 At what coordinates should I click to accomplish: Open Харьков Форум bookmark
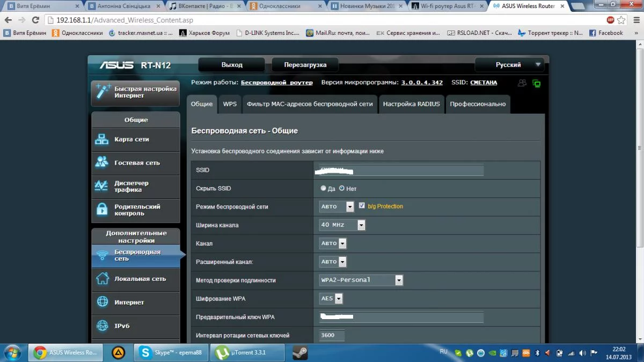coord(204,33)
